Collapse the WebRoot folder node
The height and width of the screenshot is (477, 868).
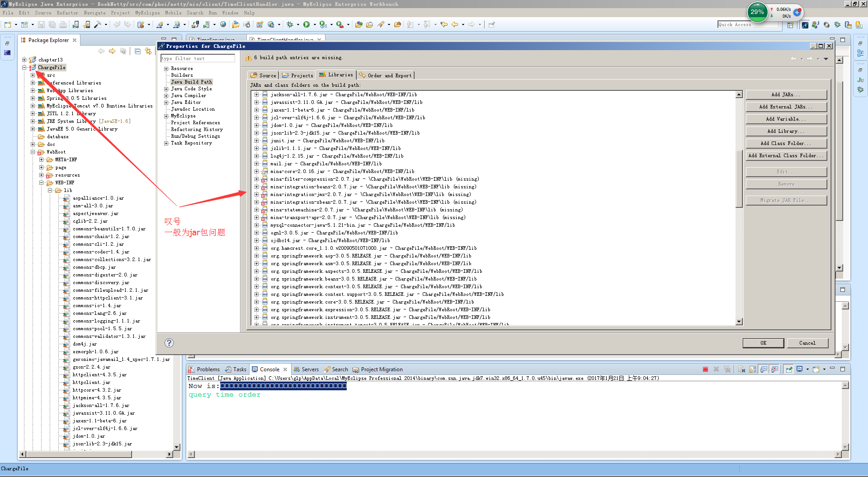(33, 152)
